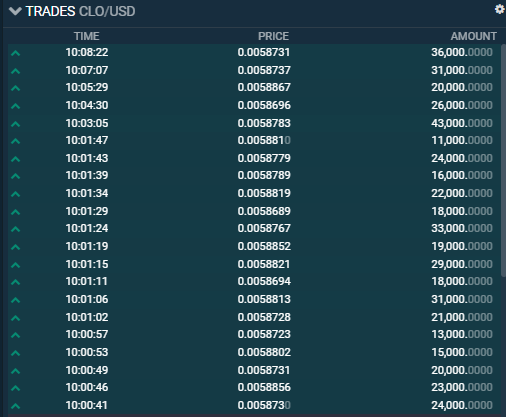
Task: Click up-arrow icon of the 10:03:05 trade
Action: tap(15, 124)
